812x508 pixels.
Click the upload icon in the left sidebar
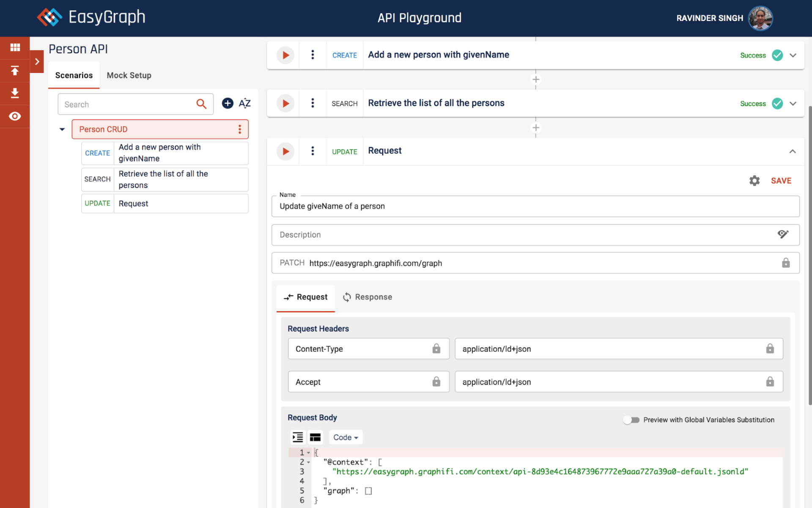point(15,71)
